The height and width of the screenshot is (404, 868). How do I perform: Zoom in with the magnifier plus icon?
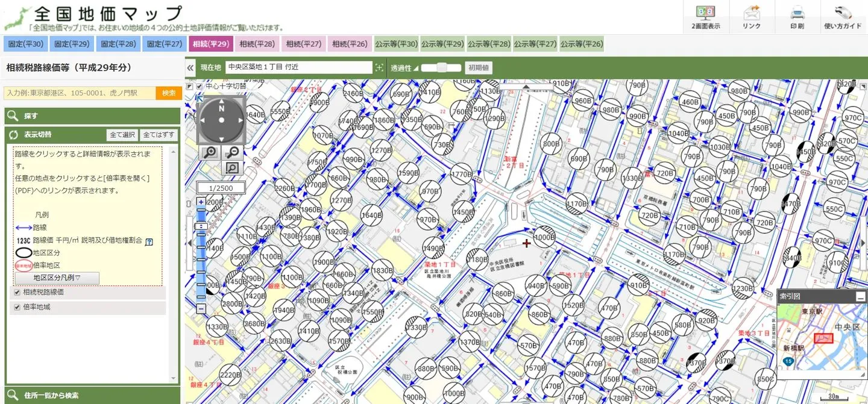coord(210,152)
